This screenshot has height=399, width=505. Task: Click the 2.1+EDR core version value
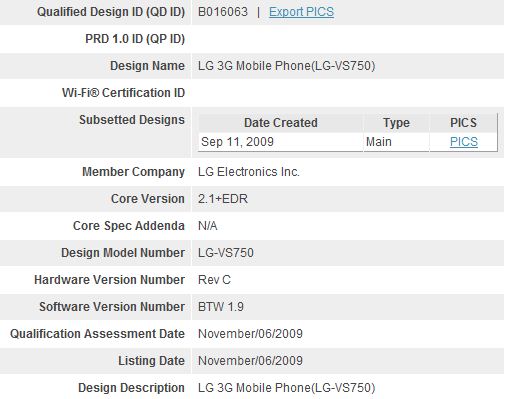tap(223, 199)
